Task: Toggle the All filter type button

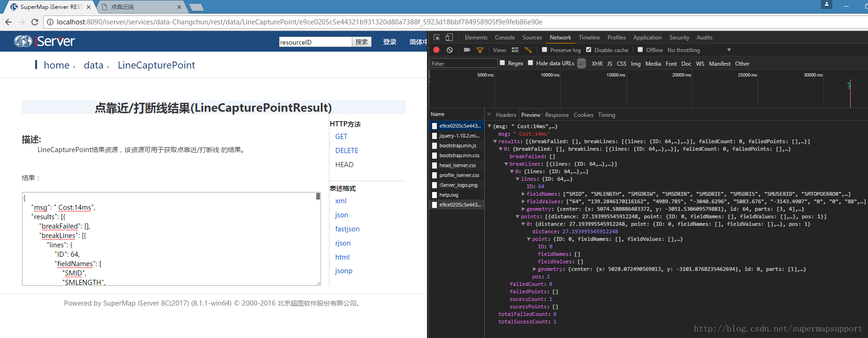Action: 582,63
